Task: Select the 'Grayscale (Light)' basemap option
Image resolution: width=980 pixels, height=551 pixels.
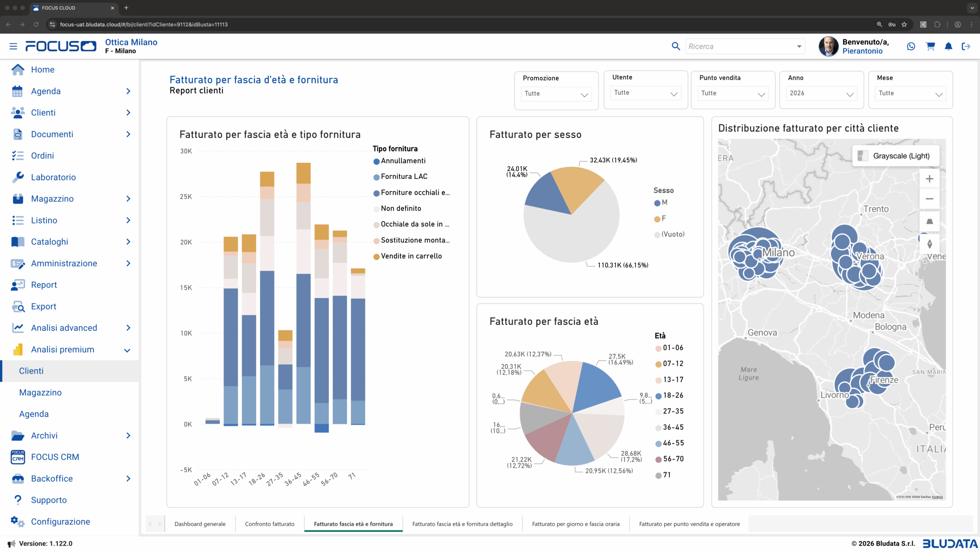Action: (896, 156)
